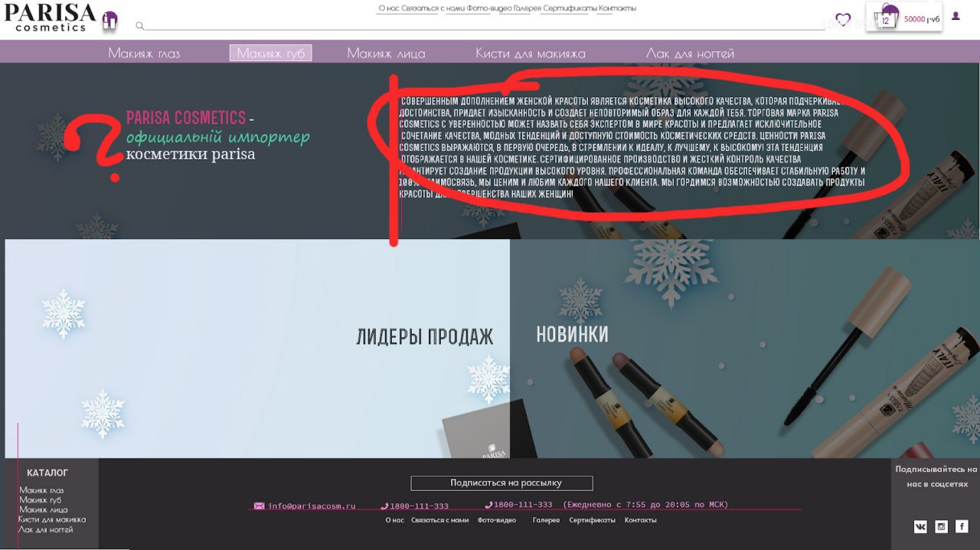Open the Кисти для макияжа navigation tab

click(531, 54)
